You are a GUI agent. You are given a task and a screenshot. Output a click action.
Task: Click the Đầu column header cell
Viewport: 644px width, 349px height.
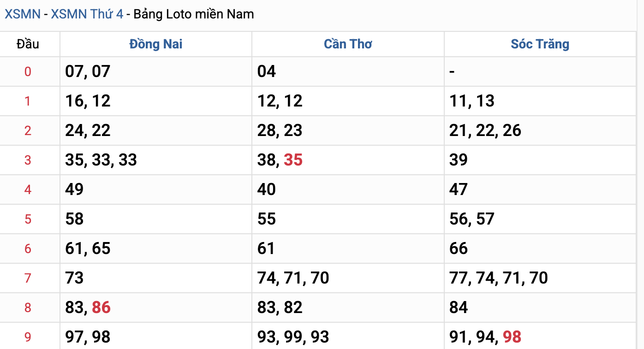(28, 44)
